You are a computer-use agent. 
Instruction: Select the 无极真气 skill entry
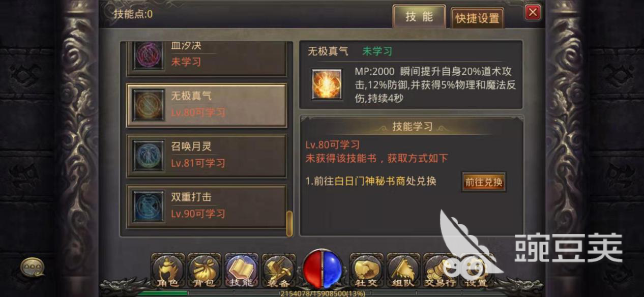click(207, 105)
